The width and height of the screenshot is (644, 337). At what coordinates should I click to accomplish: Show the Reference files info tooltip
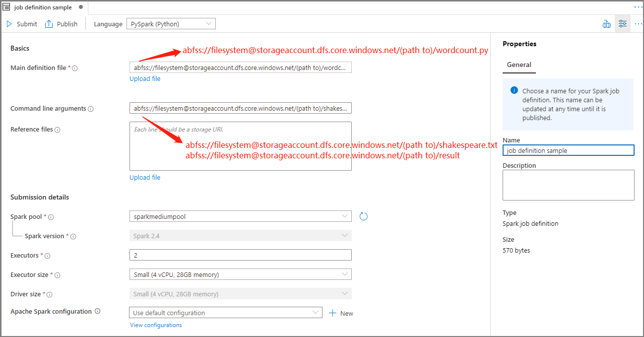point(56,129)
